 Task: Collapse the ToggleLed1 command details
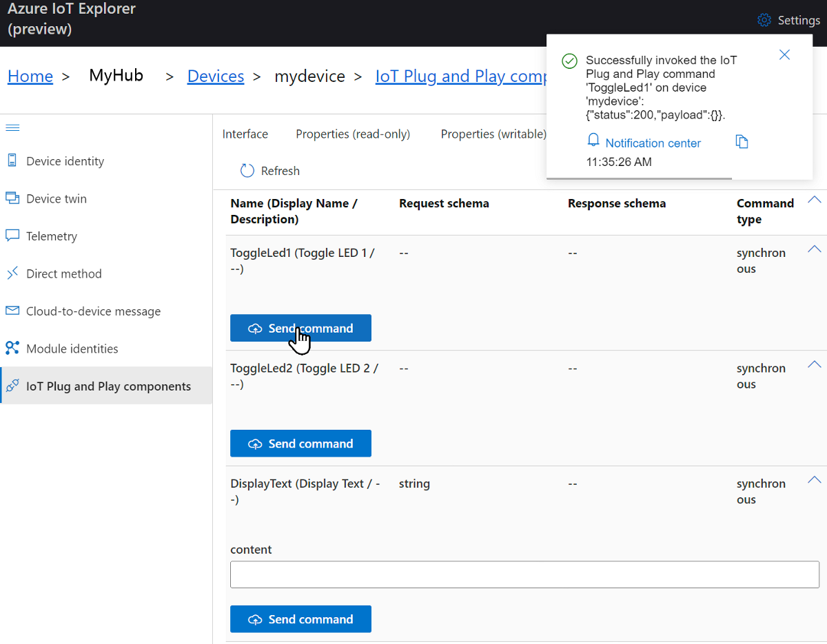click(814, 249)
